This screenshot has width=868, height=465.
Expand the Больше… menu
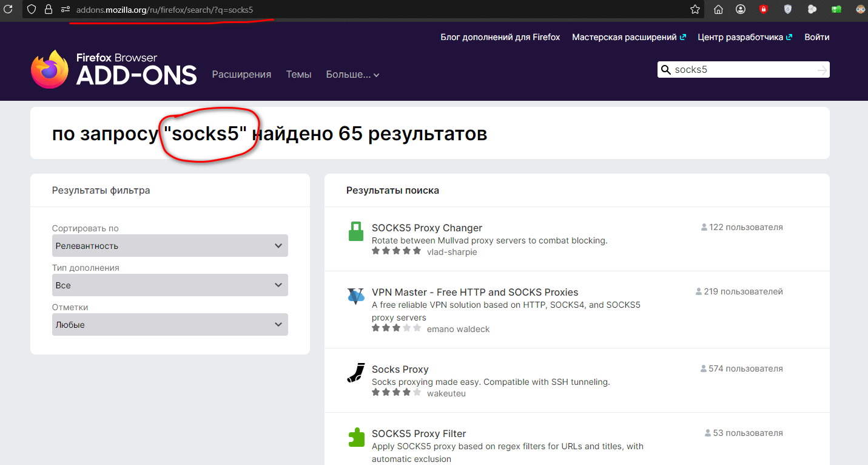(352, 75)
